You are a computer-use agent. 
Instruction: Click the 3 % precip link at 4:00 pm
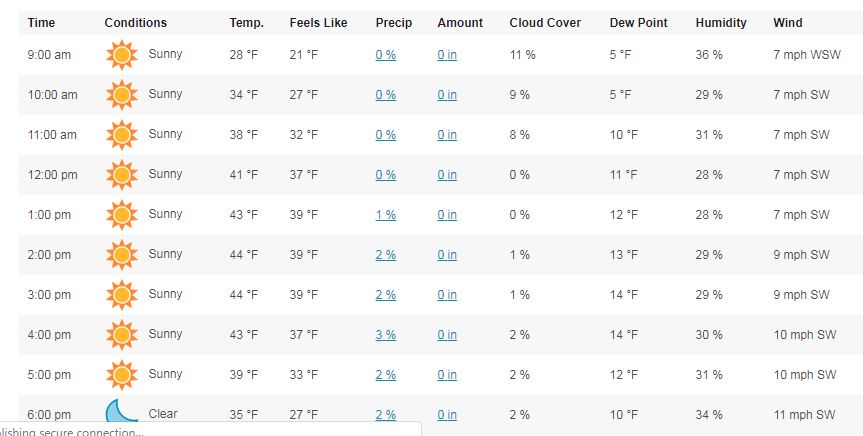coord(386,335)
